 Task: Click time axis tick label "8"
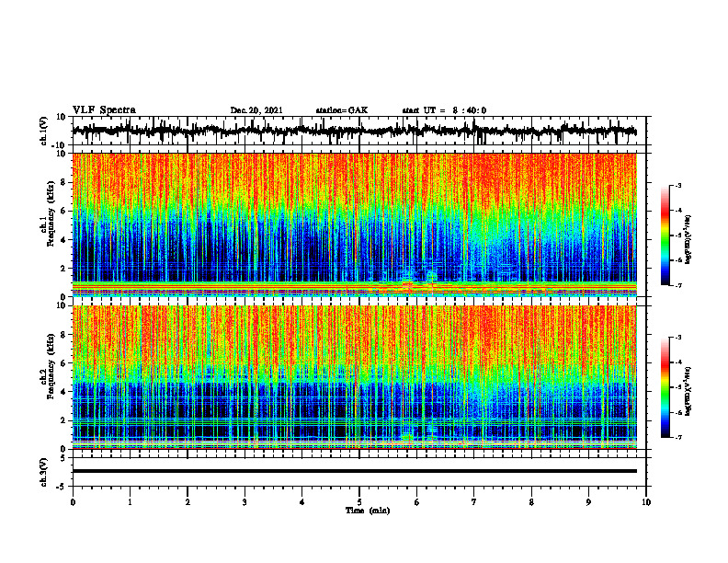pos(531,502)
